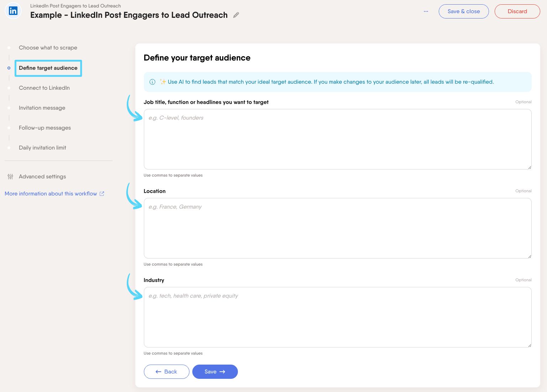Viewport: 547px width, 392px height.
Task: Click the Define your target audience heading
Action: [197, 58]
